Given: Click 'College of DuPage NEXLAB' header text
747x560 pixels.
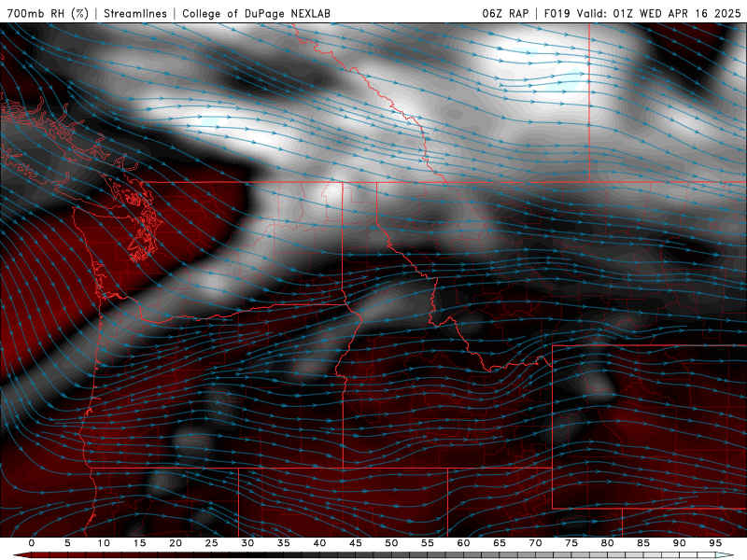Looking at the screenshot, I should 256,13.
